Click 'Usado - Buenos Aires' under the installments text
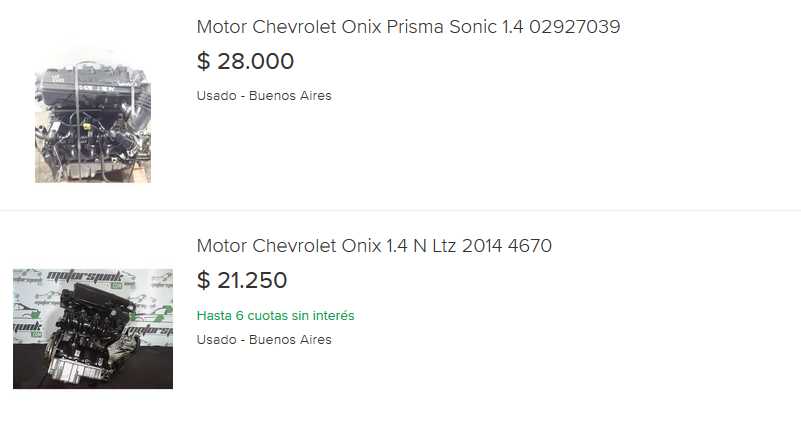 (x=264, y=340)
